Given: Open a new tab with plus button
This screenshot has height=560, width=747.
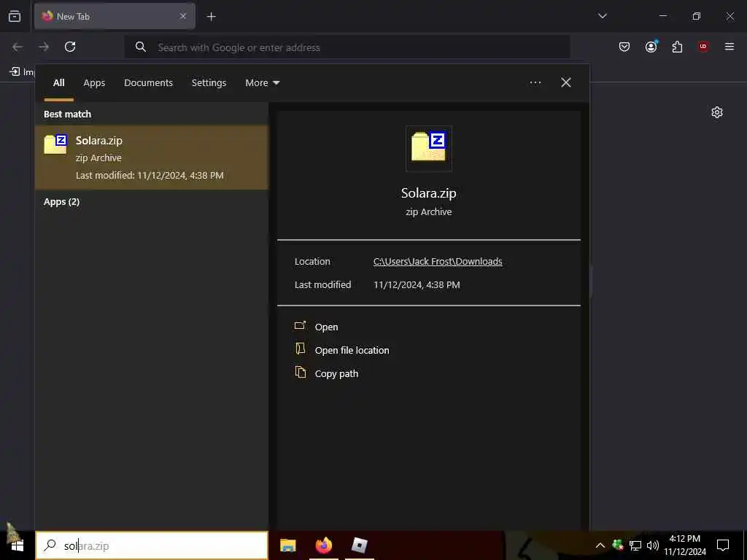Looking at the screenshot, I should (211, 17).
